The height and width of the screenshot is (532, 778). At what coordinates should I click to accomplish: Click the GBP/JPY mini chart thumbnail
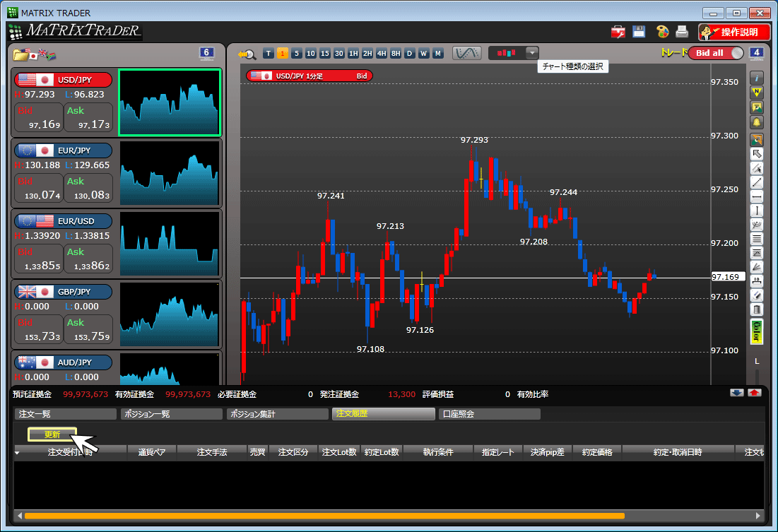170,314
